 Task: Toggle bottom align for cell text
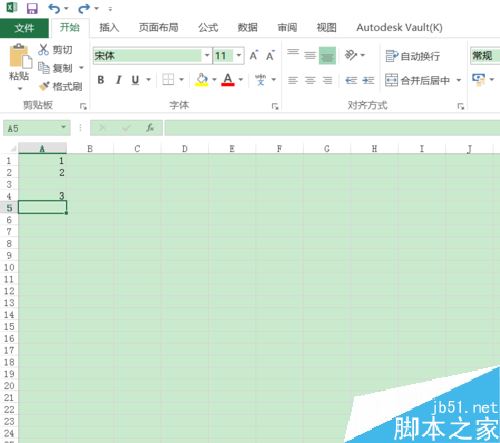point(327,55)
